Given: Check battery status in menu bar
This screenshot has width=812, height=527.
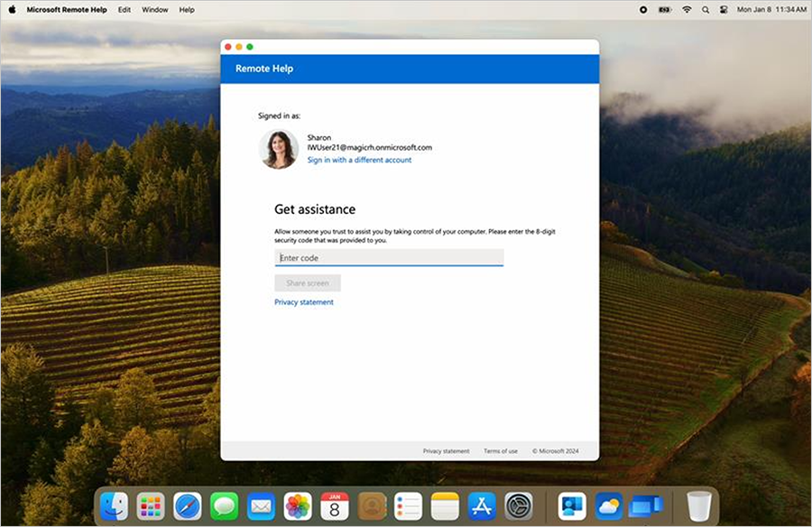Looking at the screenshot, I should (664, 9).
